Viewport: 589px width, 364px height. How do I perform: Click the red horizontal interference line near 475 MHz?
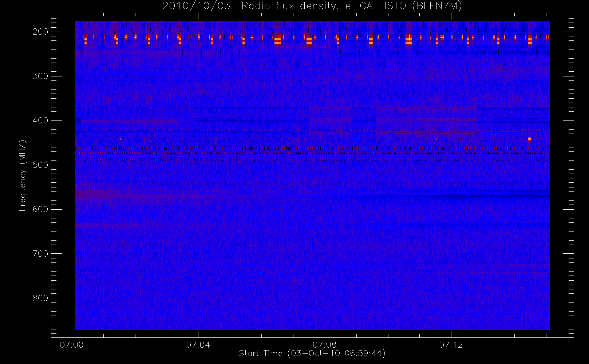click(x=312, y=154)
